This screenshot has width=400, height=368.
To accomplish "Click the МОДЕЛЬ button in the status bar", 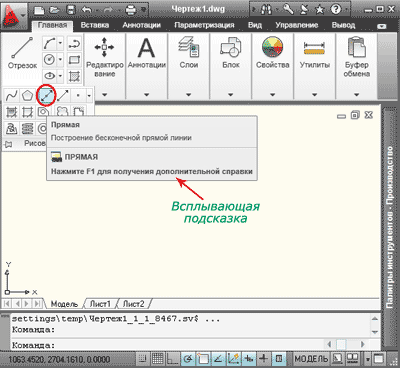I will 311,359.
